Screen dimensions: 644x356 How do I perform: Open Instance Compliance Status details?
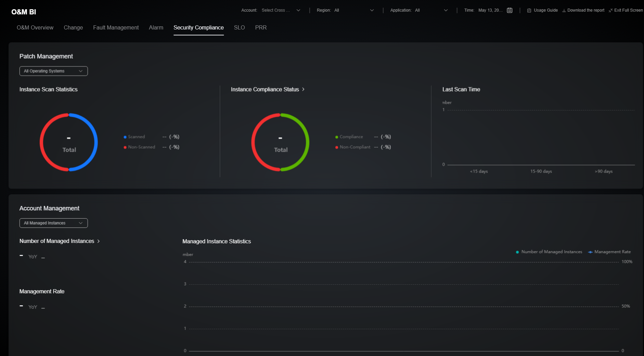click(x=265, y=89)
